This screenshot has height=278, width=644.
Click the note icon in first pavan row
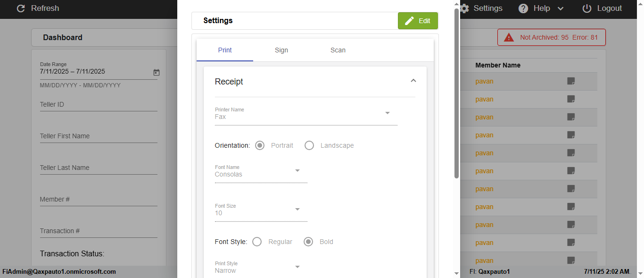[x=571, y=81]
